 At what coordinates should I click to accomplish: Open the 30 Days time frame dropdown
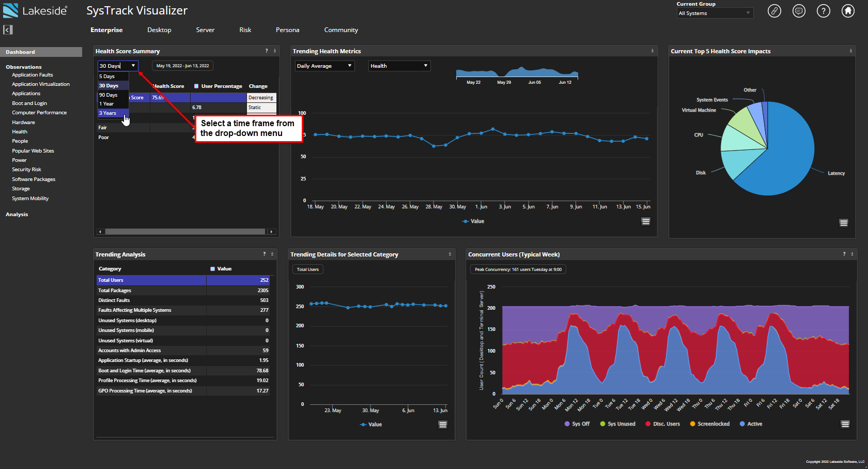coord(118,66)
